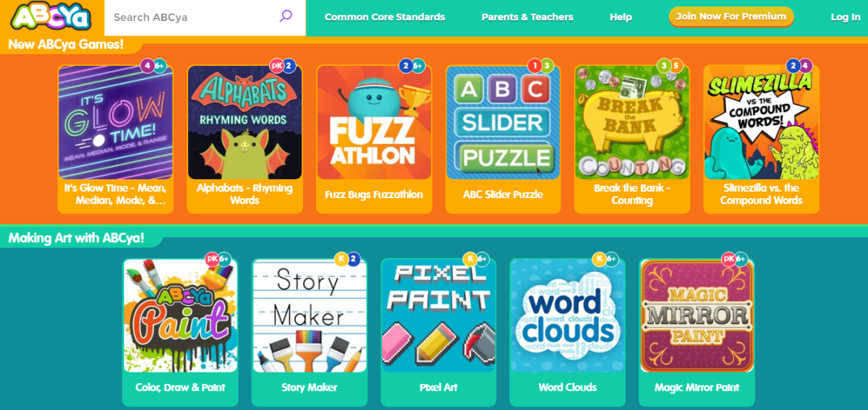Viewport: 868px width, 410px height.
Task: Go to the Help menu item
Action: (621, 17)
